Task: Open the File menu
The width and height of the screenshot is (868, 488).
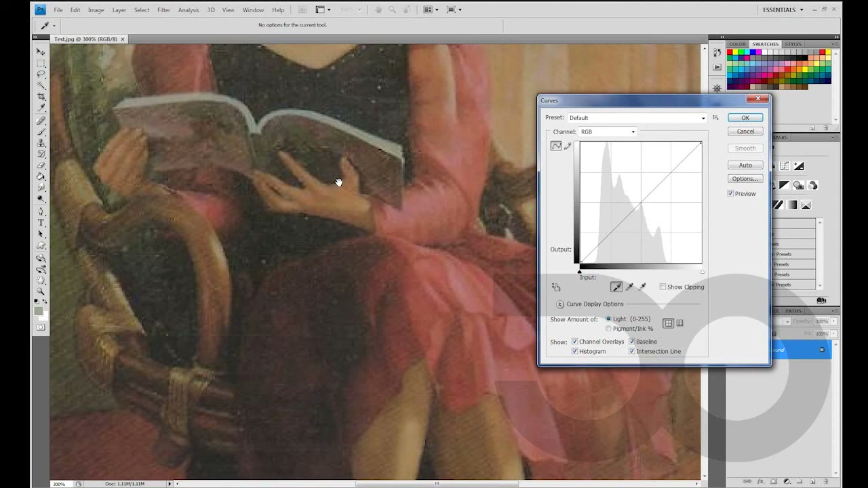Action: pos(58,10)
